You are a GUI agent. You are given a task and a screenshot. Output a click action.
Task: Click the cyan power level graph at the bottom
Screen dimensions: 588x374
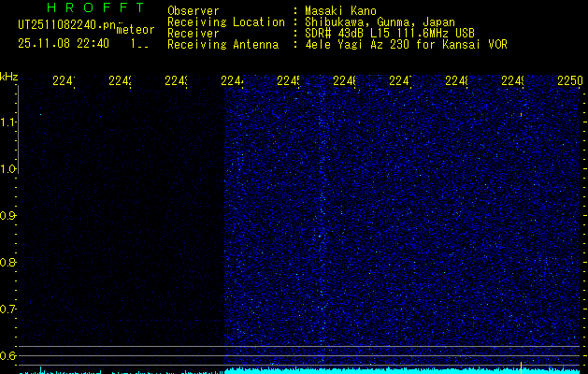[300, 371]
